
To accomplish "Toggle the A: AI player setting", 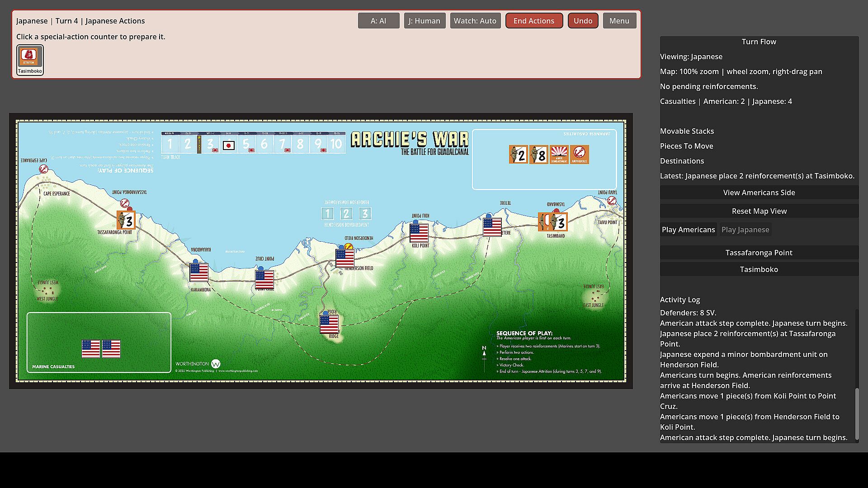I will point(378,21).
